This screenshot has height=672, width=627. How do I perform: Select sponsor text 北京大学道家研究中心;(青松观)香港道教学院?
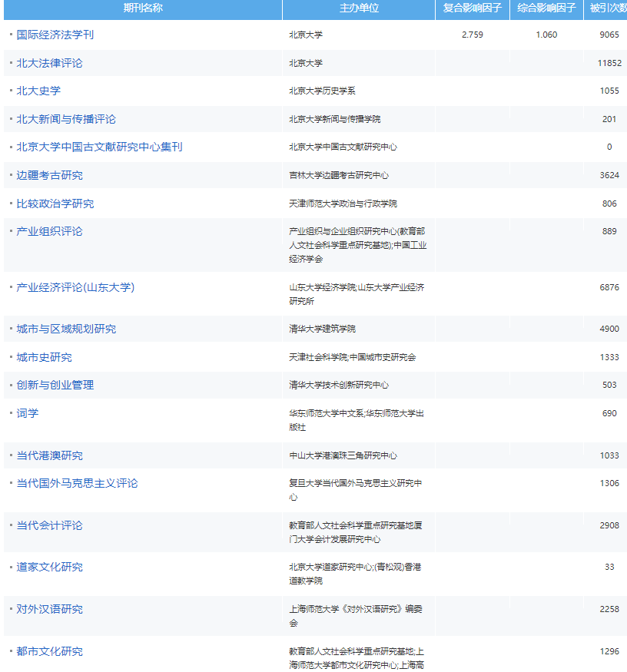[355, 574]
